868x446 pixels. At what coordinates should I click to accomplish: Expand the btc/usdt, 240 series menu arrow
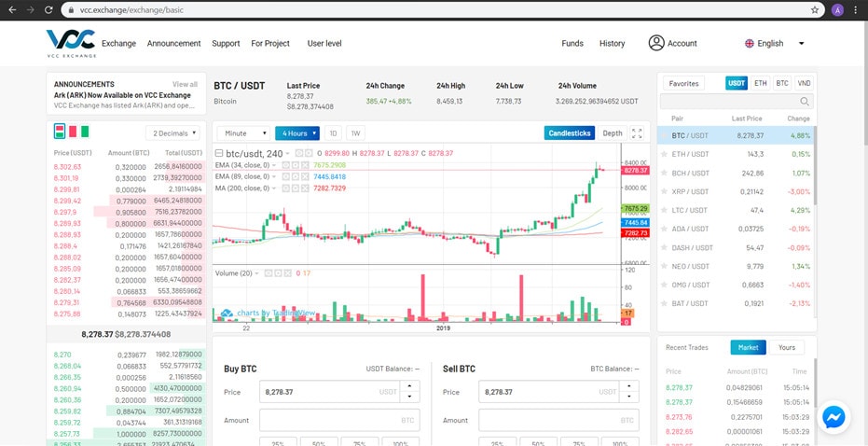[287, 153]
